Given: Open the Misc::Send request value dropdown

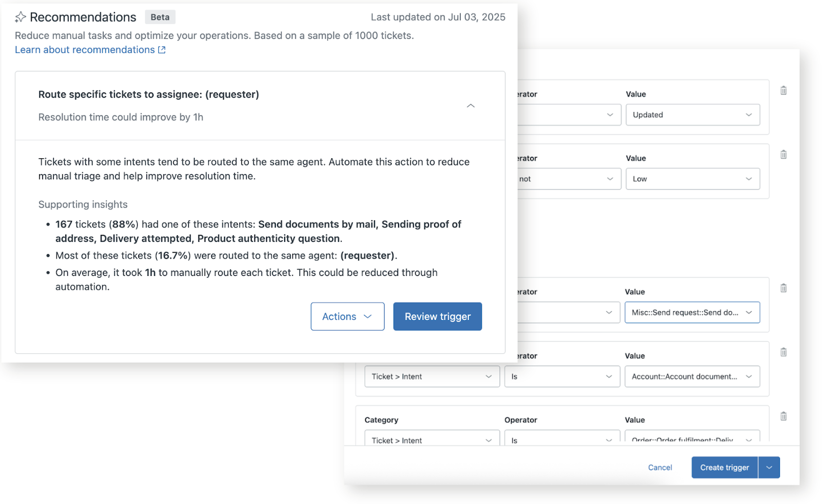Looking at the screenshot, I should [692, 312].
